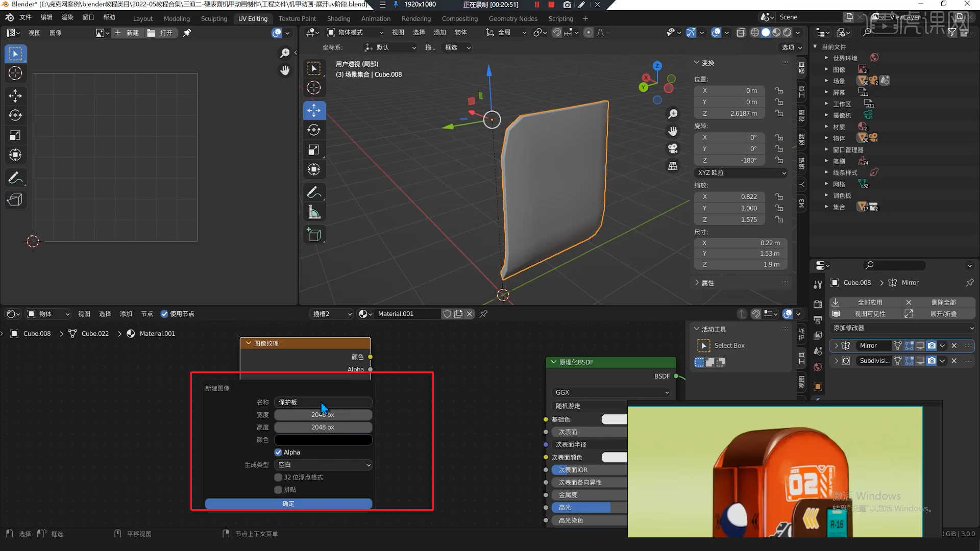Click the black color swatch in the new image dialog
This screenshot has height=551, width=980.
[323, 440]
